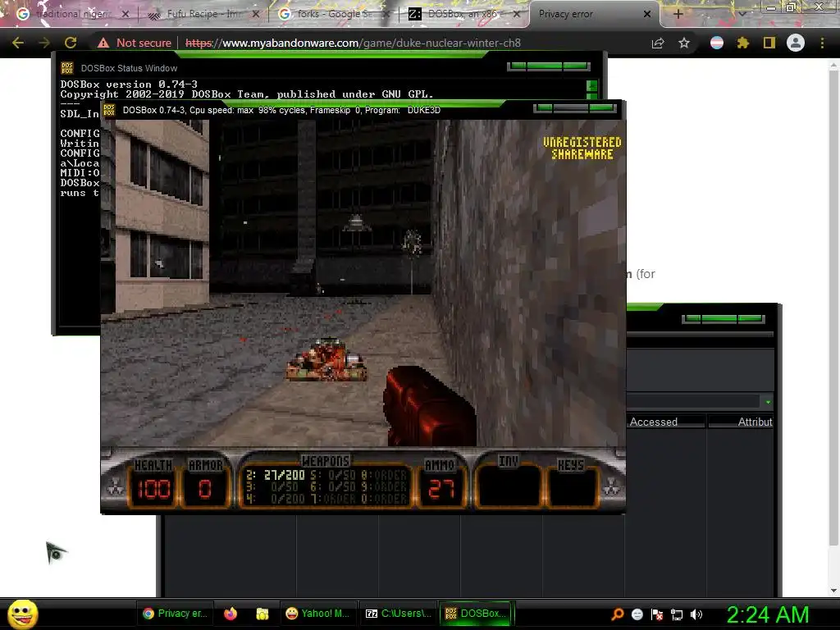The width and height of the screenshot is (840, 630).
Task: Click the Ammo 27 readout
Action: [441, 489]
